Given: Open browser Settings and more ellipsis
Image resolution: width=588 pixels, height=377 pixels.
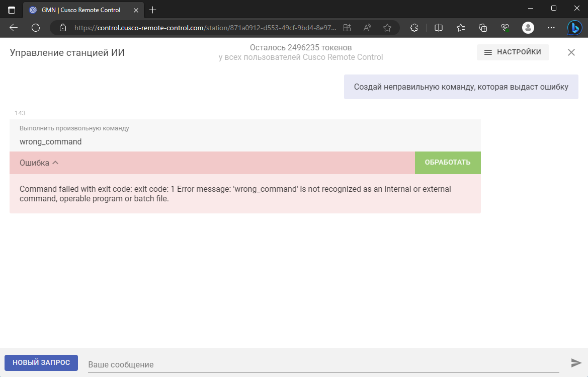Looking at the screenshot, I should tap(551, 28).
